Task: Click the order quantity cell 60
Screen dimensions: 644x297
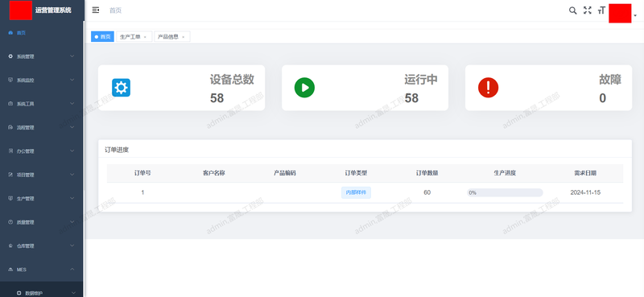Action: coord(427,192)
